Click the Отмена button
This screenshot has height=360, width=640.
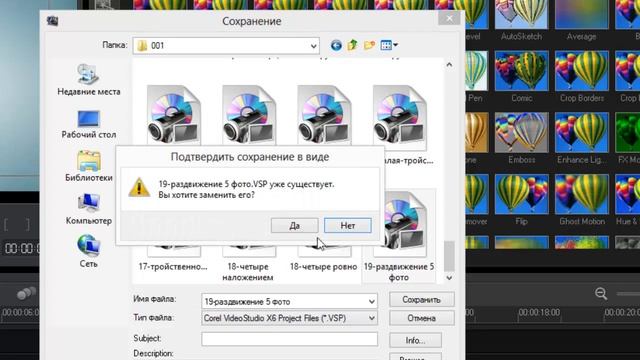click(x=422, y=318)
